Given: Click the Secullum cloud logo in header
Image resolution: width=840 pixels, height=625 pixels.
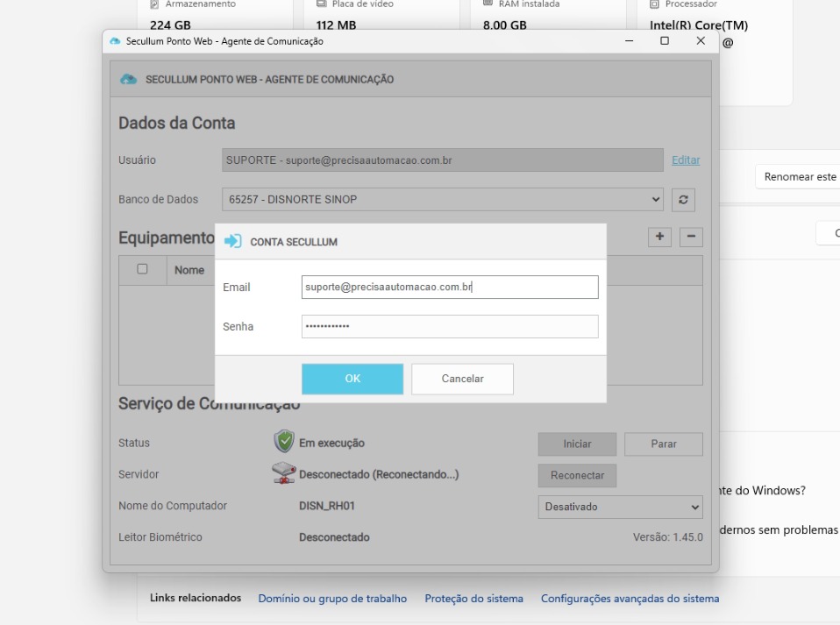Looking at the screenshot, I should click(128, 80).
